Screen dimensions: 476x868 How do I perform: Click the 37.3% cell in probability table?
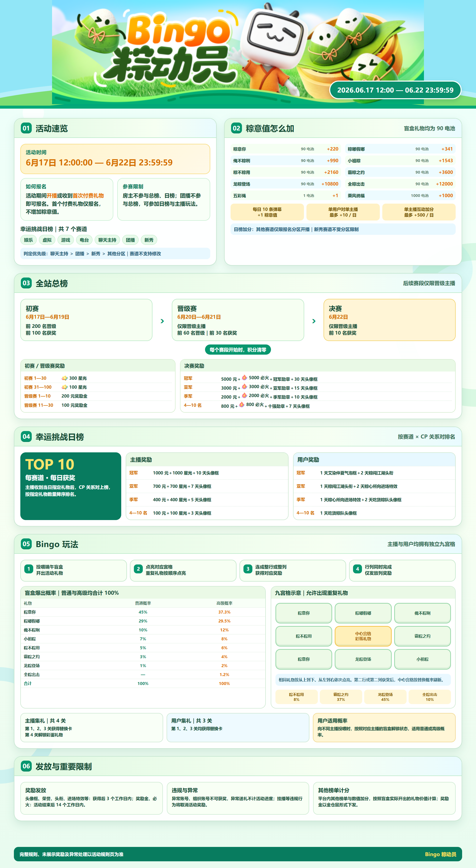tap(224, 612)
